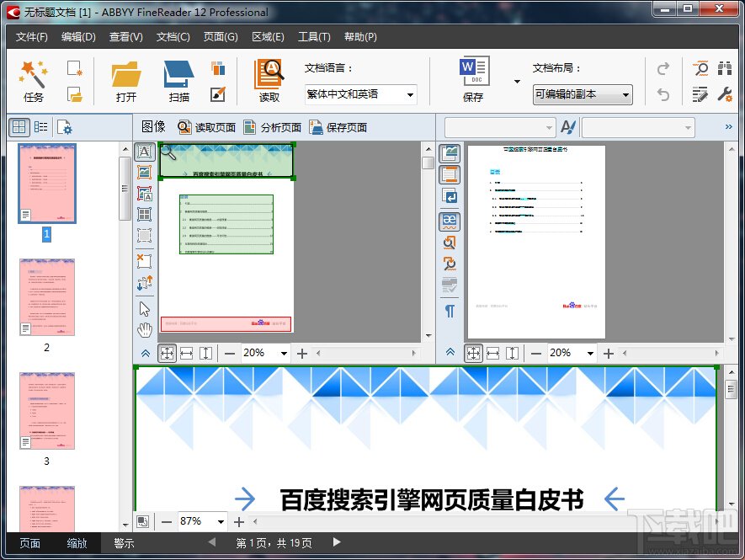Image resolution: width=745 pixels, height=560 pixels.
Task: Click the pages pane vertical scrollbar
Action: (x=125, y=336)
